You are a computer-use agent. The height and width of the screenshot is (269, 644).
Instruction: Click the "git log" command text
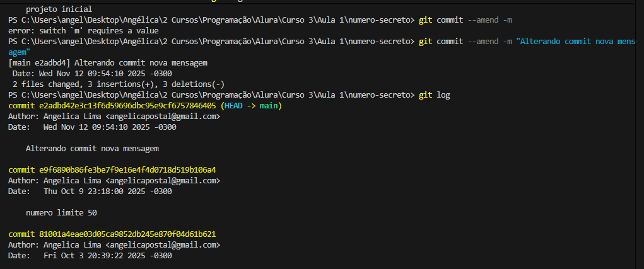click(x=434, y=95)
